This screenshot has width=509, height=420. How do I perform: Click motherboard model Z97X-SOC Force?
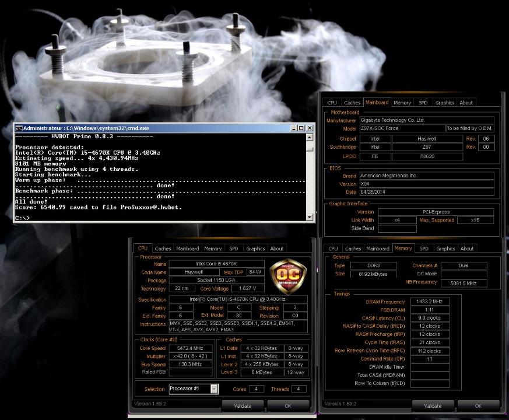[x=402, y=128]
